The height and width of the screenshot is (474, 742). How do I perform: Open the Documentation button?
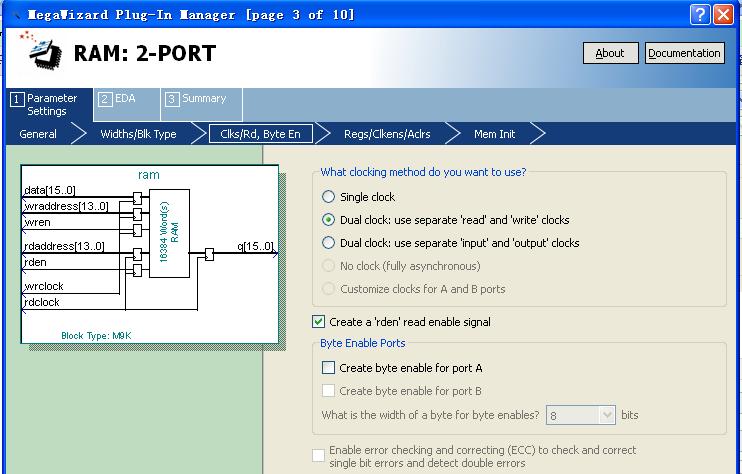684,53
